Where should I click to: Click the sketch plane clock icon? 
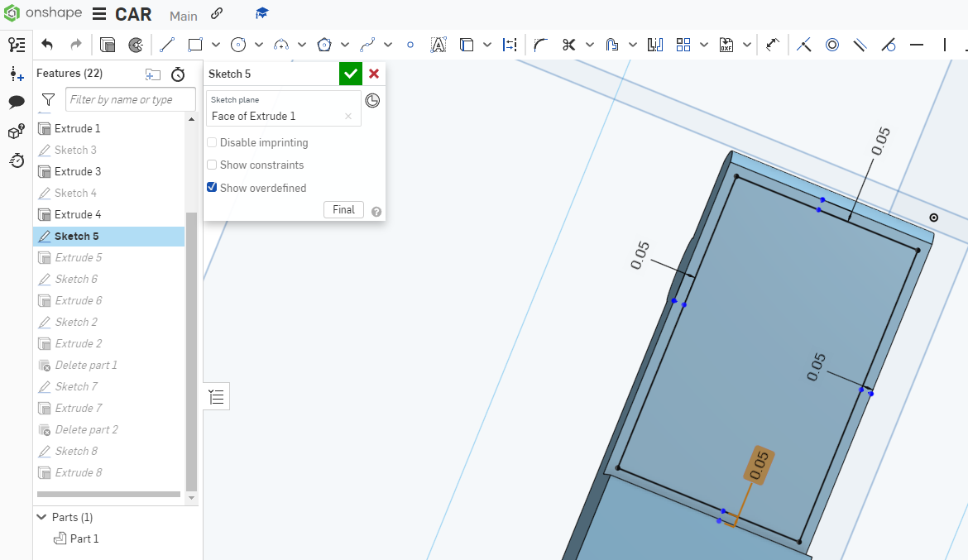tap(372, 101)
